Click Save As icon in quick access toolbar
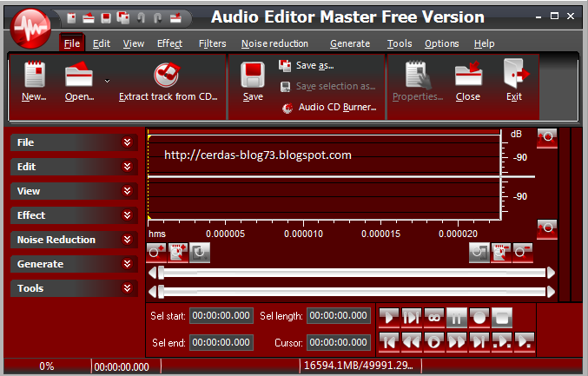Viewport: 588px width, 376px height. coord(123,17)
